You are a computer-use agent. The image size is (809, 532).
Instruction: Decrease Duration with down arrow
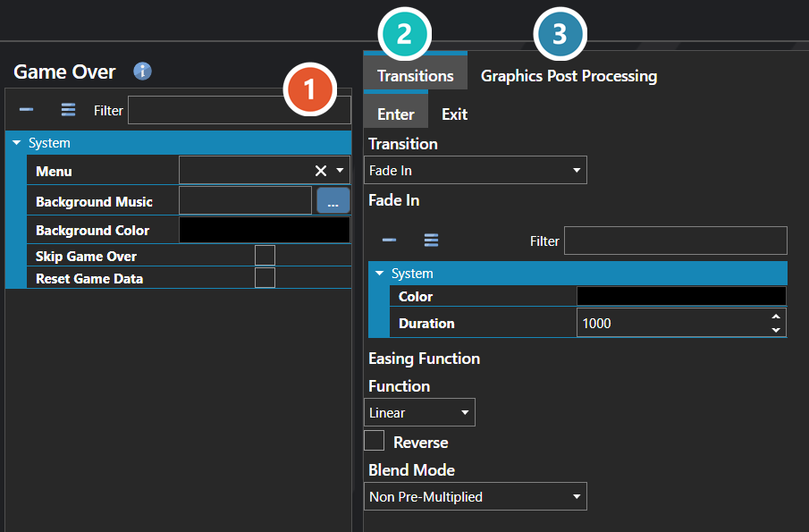(x=775, y=330)
